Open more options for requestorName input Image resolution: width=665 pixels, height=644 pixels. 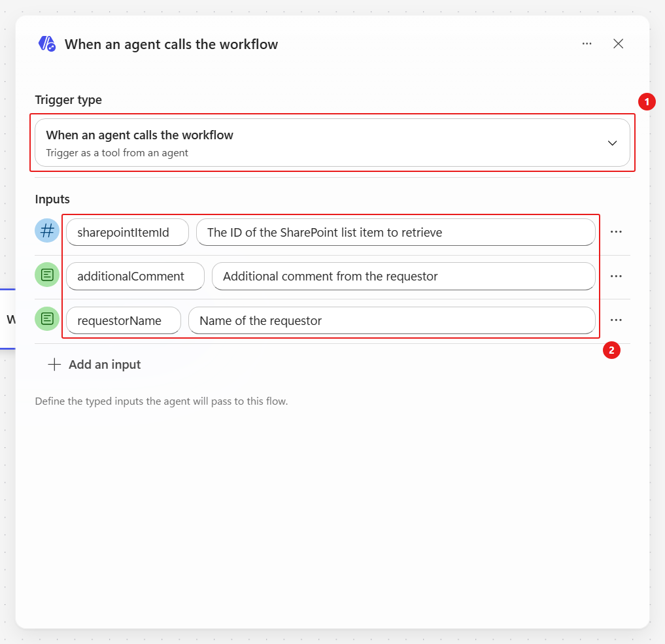(616, 320)
